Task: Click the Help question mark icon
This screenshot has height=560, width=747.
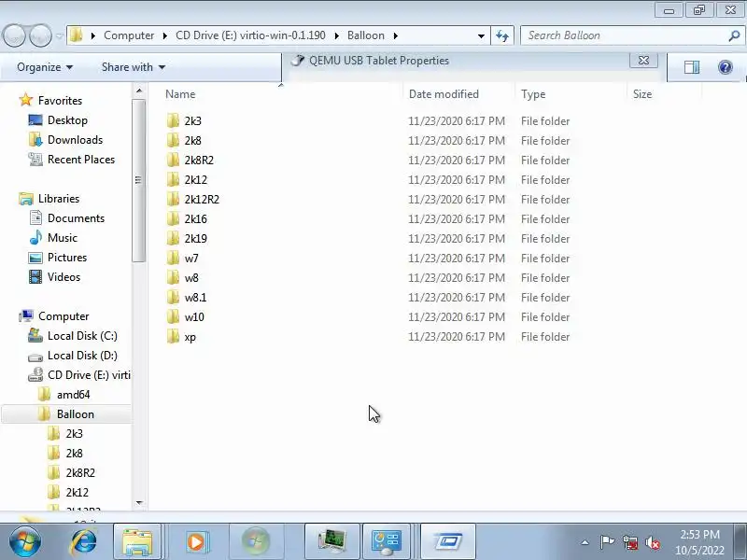Action: (726, 67)
